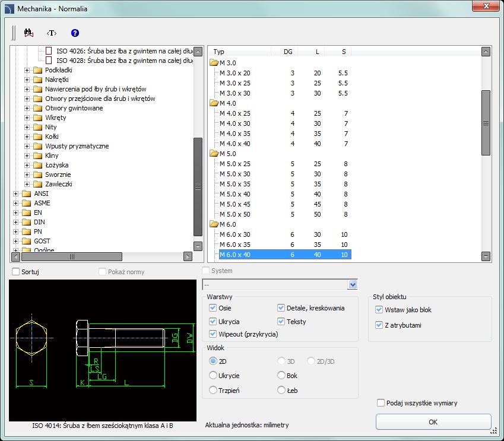Click the Mechanika window title icon
504x441 pixels.
click(x=9, y=9)
